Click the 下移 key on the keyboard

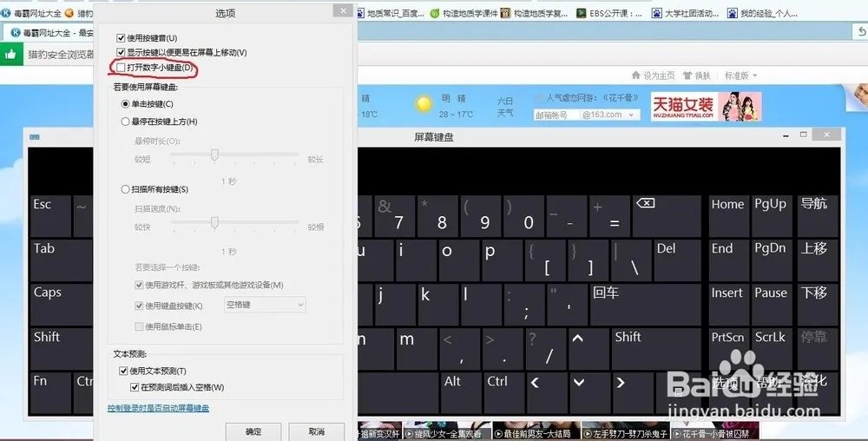click(x=817, y=305)
